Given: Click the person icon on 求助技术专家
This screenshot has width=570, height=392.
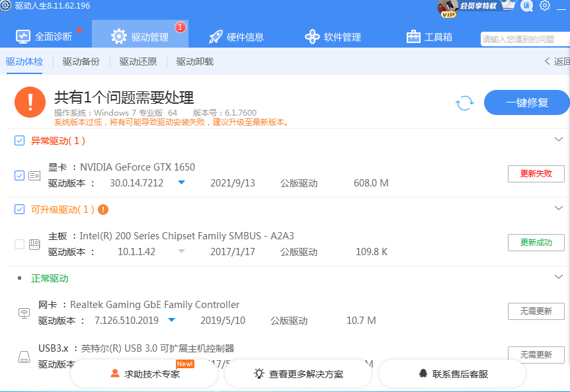Looking at the screenshot, I should coord(115,373).
